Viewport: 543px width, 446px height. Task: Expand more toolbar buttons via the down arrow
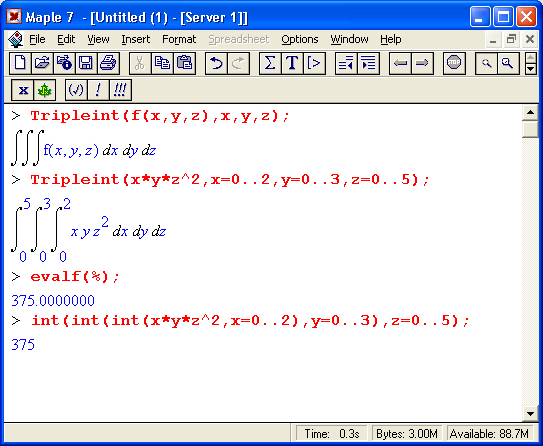pos(531,69)
